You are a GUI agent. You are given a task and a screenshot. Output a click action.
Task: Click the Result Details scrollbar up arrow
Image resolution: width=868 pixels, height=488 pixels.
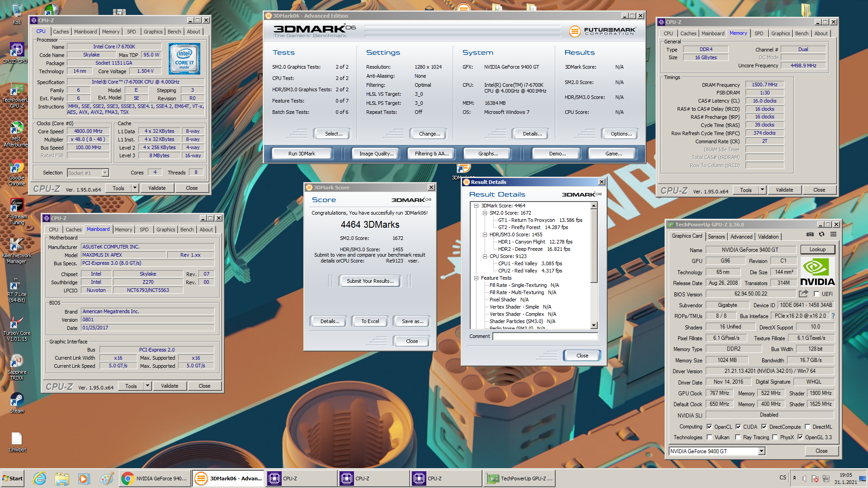[x=594, y=206]
